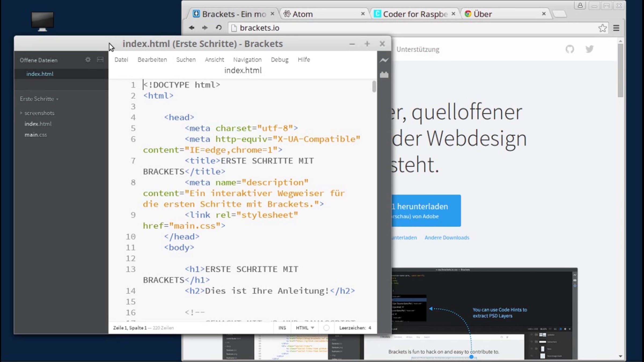Click the GitHub icon on brackets.io
This screenshot has height=362, width=644.
(x=570, y=49)
